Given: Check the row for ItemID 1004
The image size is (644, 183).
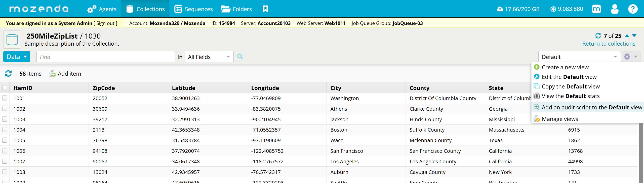Looking at the screenshot, I should [5, 130].
